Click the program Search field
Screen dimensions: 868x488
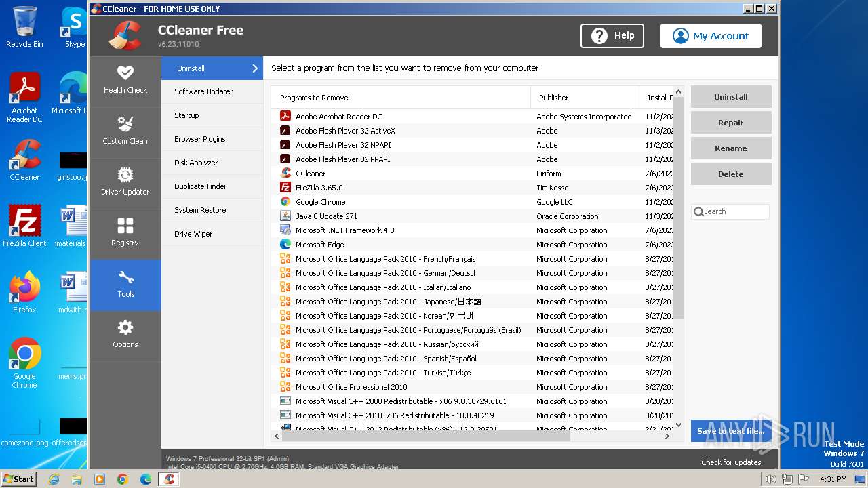730,212
